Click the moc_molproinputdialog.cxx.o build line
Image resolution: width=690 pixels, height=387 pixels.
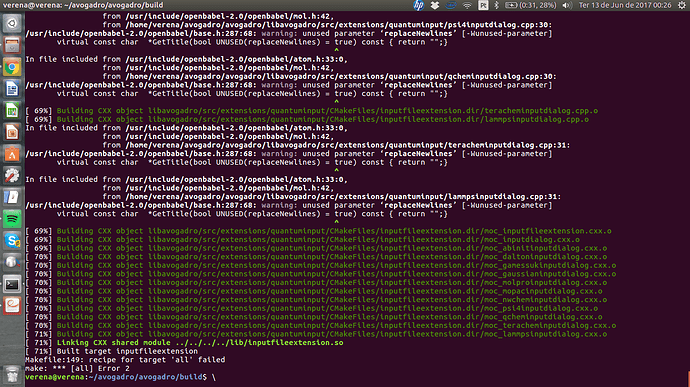(316, 283)
